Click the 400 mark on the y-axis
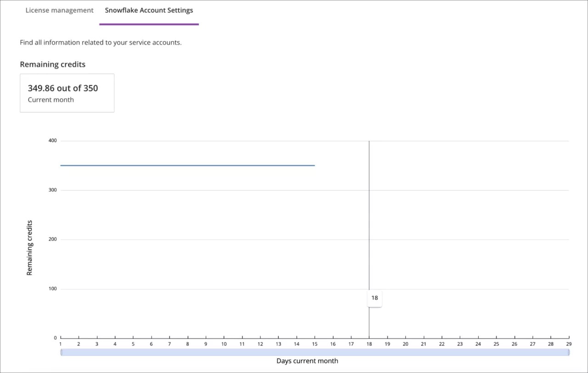588x373 pixels. click(52, 140)
